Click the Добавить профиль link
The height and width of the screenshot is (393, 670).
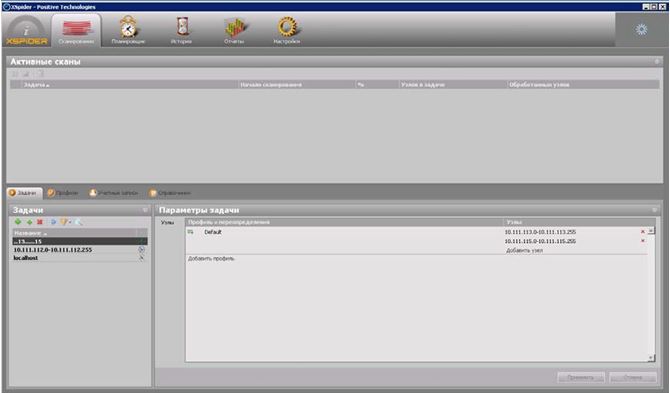[x=211, y=259]
